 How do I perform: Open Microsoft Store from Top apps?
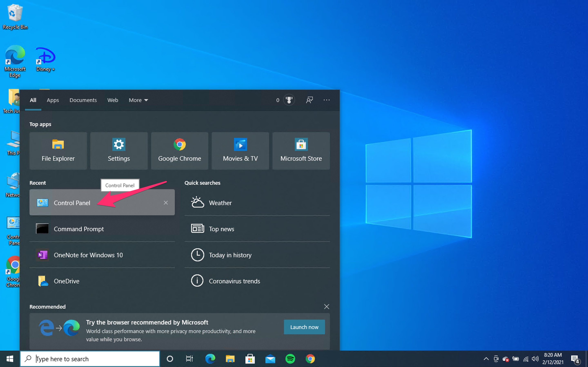point(301,150)
